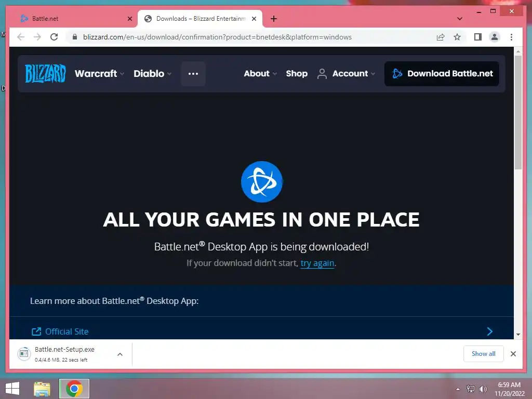The image size is (532, 399).
Task: Open the Chrome three-dot menu
Action: click(511, 37)
